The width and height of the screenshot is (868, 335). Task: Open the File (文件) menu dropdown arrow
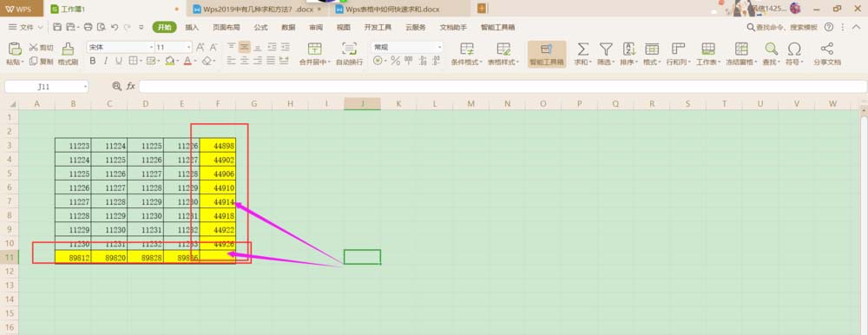(40, 27)
